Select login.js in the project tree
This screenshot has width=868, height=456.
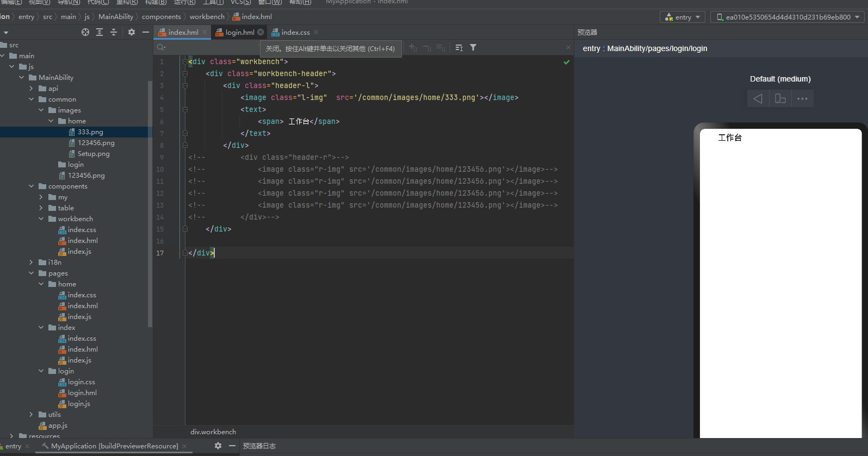coord(79,403)
